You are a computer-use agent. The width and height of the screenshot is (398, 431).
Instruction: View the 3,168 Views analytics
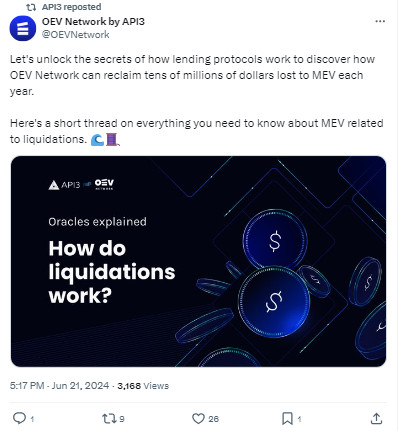[x=143, y=386]
